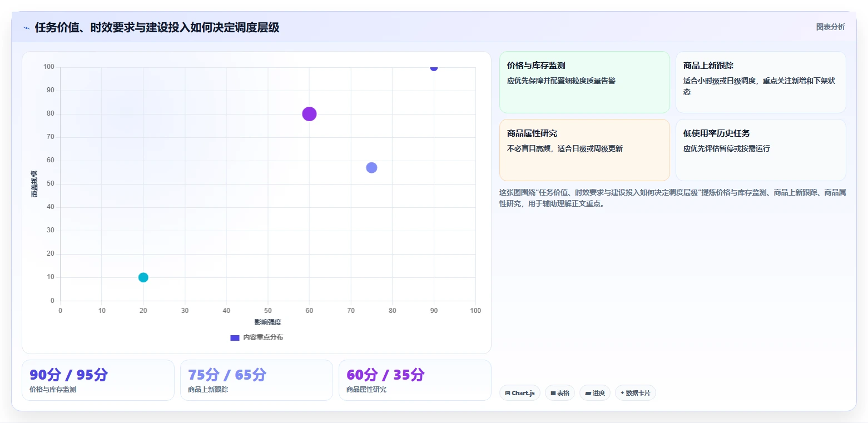
Task: Click 应优先保障并配置细粒度质量告警 text
Action: pos(561,81)
